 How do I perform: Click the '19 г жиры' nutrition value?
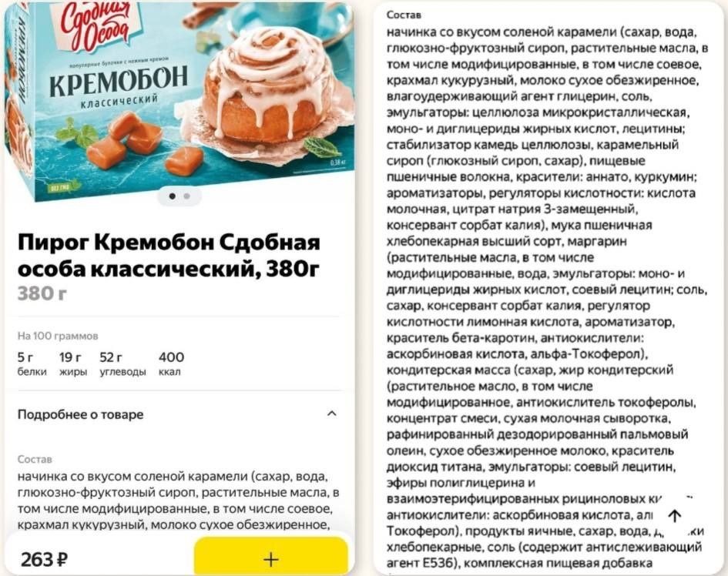(x=73, y=363)
